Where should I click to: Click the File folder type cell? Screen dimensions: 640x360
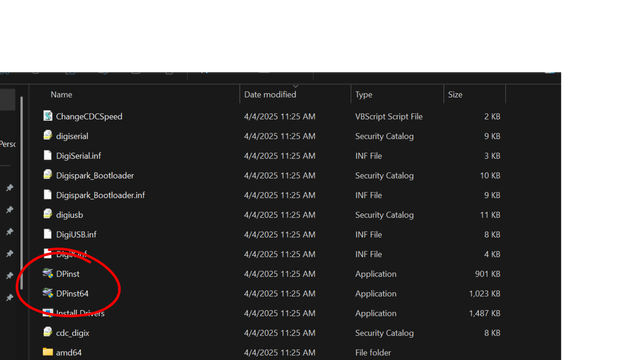[373, 352]
